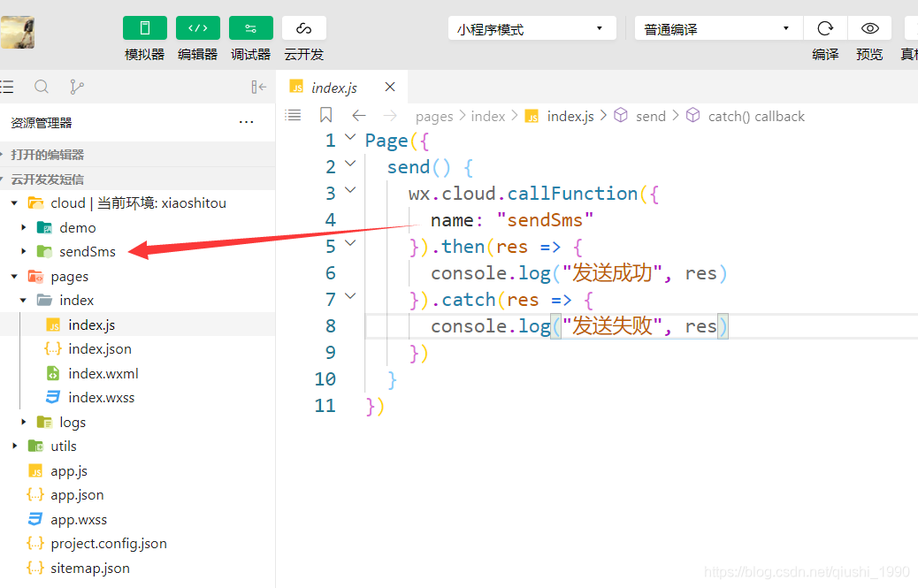Click the send breadcrumb link
Image resolution: width=918 pixels, height=588 pixels.
(x=650, y=116)
